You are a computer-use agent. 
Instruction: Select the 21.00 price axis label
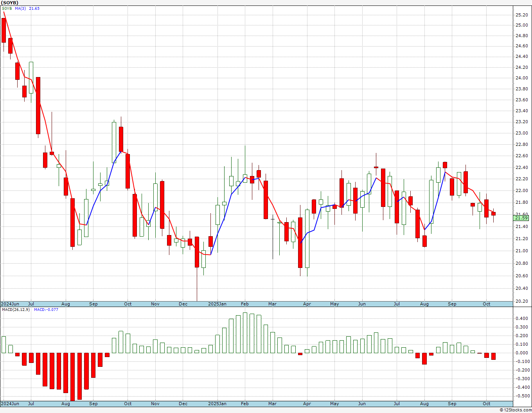click(x=522, y=251)
